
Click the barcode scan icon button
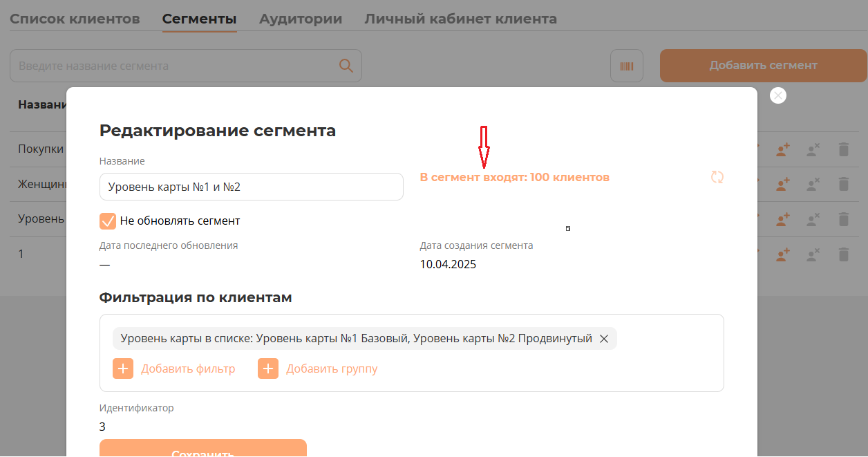tap(627, 66)
